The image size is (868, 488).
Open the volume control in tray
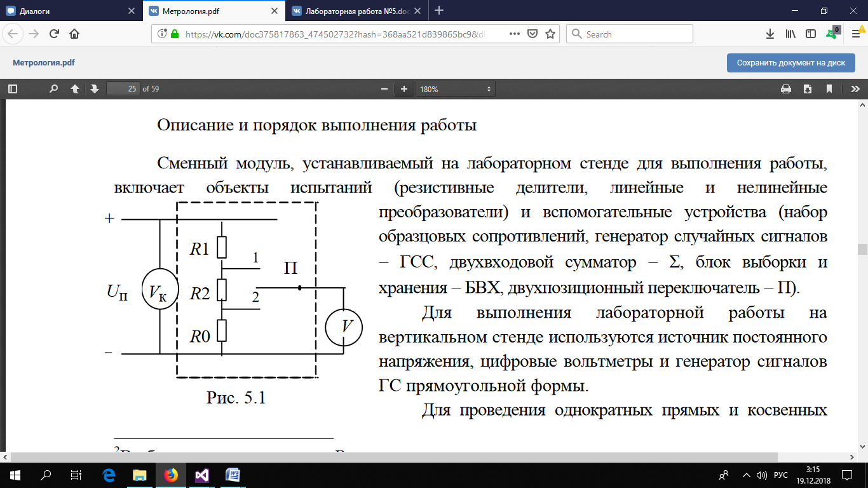coord(762,475)
